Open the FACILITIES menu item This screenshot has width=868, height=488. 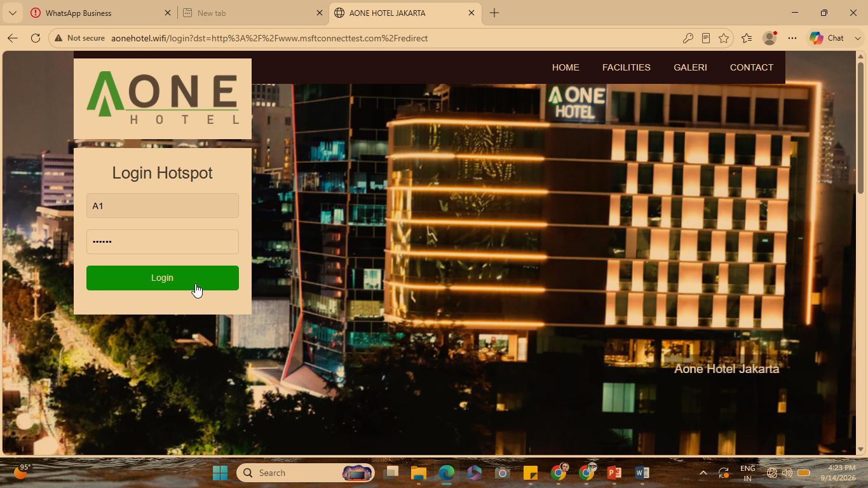(627, 67)
